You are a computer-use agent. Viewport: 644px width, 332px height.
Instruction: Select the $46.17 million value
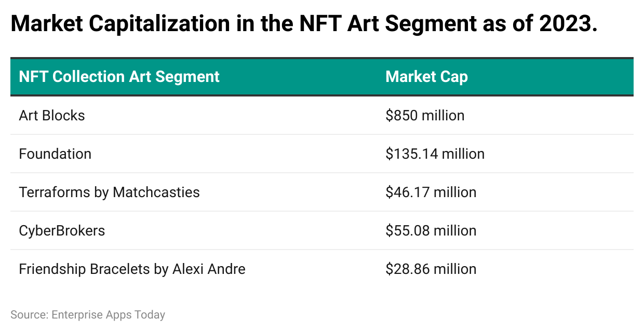click(x=431, y=192)
